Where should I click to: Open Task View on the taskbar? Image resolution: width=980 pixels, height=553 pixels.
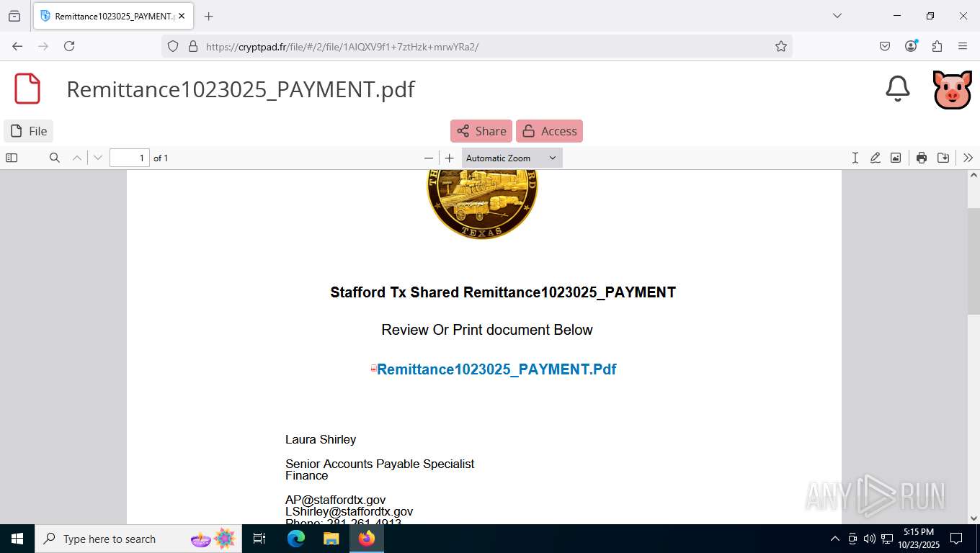click(259, 539)
